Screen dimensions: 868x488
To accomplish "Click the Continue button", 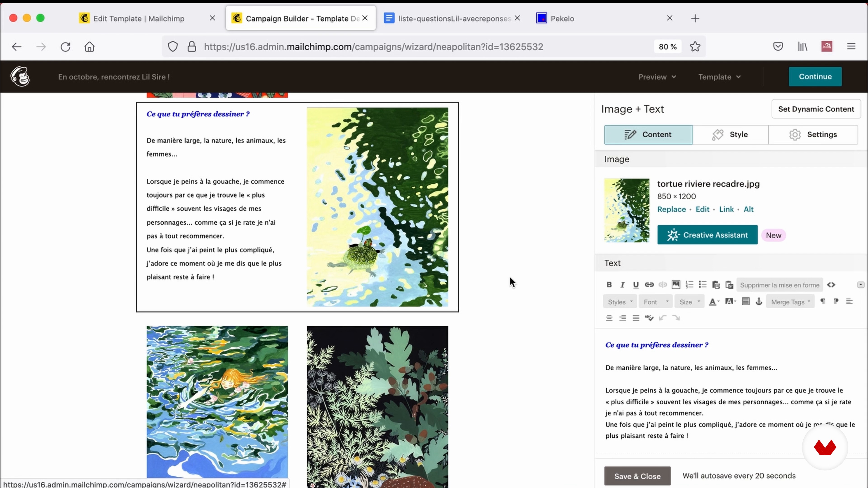I will coord(815,76).
